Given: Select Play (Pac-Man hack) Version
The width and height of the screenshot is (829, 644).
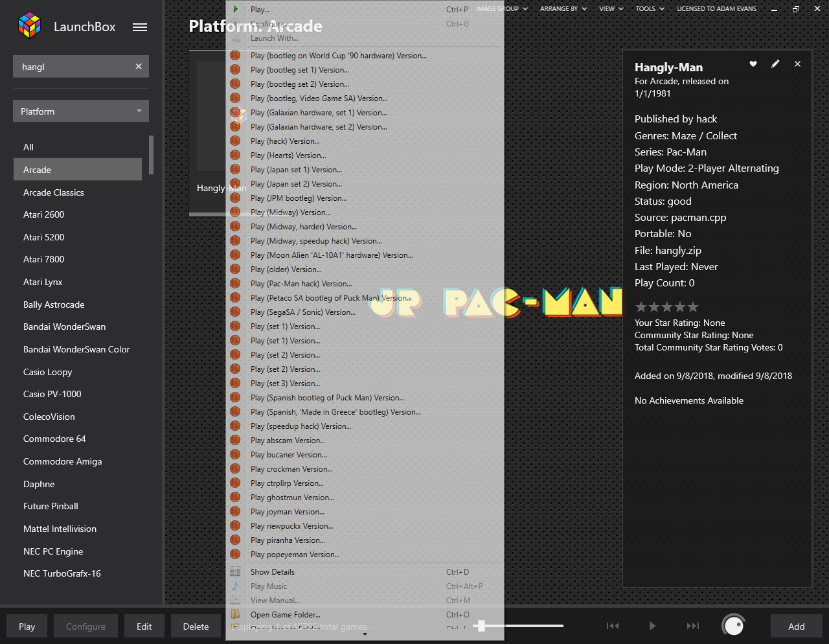Looking at the screenshot, I should [x=365, y=283].
